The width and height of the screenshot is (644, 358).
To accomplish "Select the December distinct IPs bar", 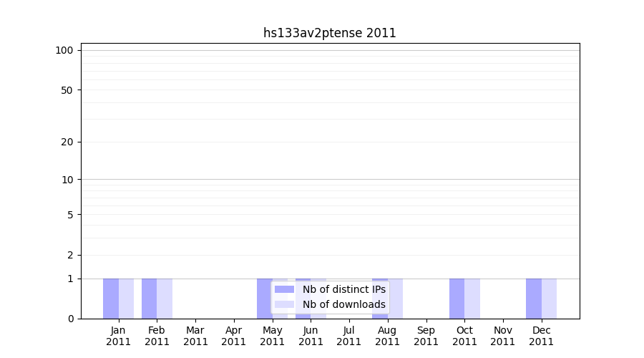I will pyautogui.click(x=534, y=299).
